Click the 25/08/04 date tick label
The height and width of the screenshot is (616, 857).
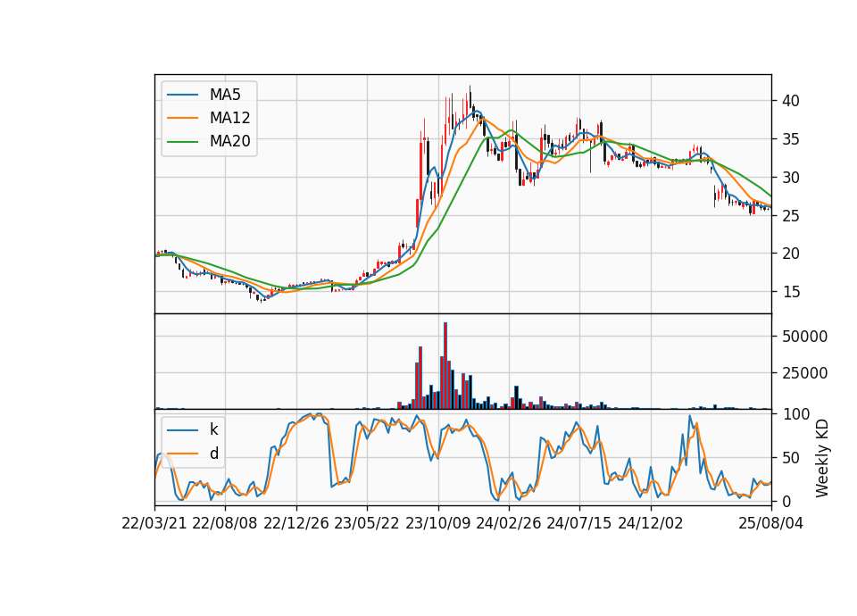pos(771,524)
